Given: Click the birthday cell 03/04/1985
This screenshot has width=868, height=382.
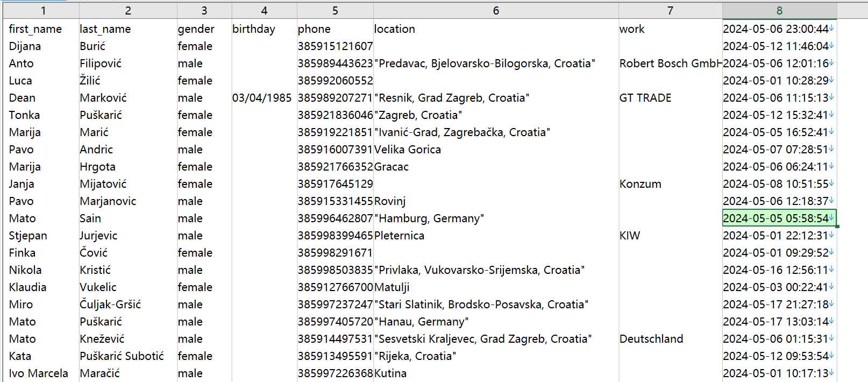Looking at the screenshot, I should [264, 98].
